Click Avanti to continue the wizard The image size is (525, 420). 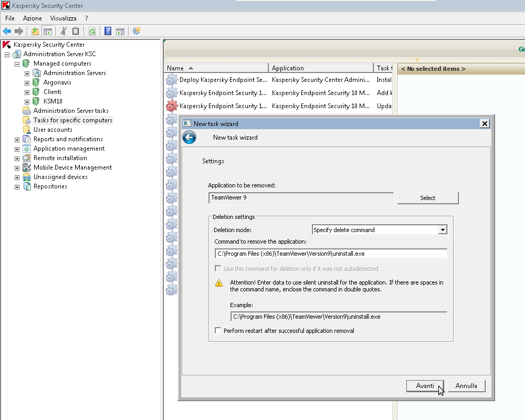pyautogui.click(x=425, y=386)
